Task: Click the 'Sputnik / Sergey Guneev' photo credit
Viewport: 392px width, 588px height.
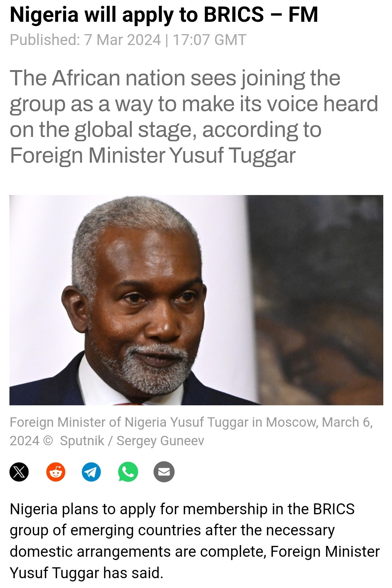Action: (132, 441)
